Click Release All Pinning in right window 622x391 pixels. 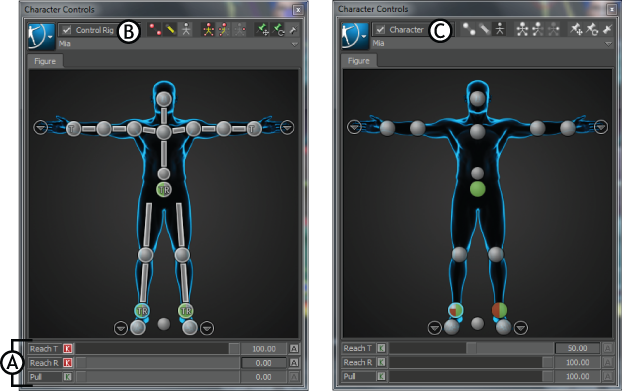(x=607, y=29)
